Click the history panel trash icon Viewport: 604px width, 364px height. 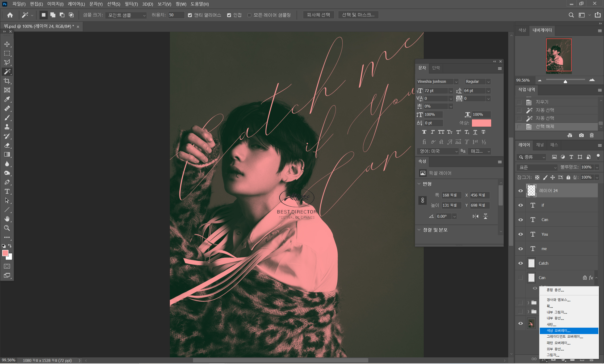[x=591, y=135]
